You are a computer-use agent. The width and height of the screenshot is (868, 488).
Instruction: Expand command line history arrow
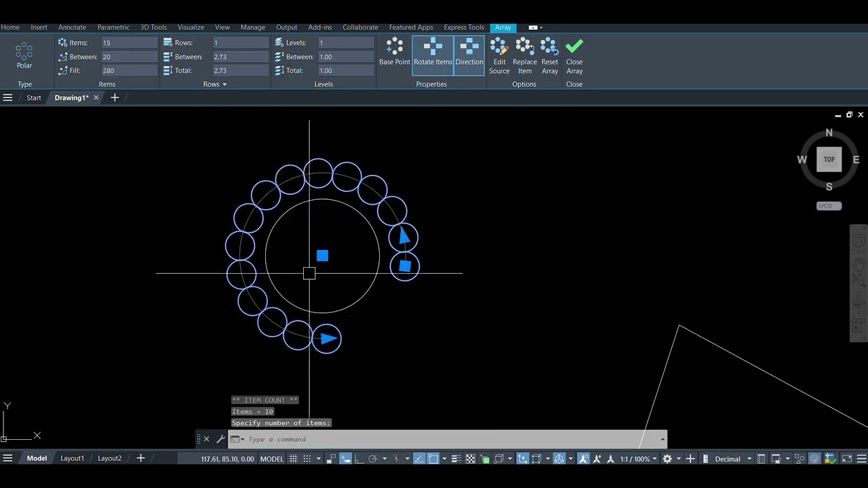(x=663, y=439)
